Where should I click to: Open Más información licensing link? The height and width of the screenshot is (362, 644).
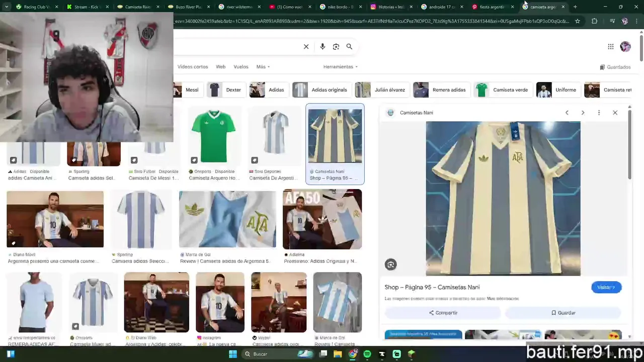pyautogui.click(x=503, y=299)
